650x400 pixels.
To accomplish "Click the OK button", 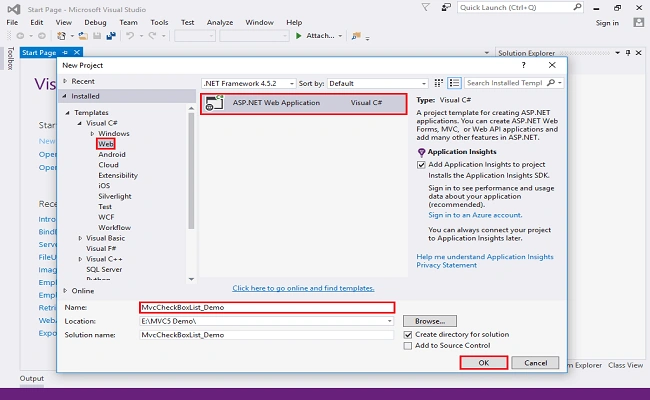I will point(484,363).
